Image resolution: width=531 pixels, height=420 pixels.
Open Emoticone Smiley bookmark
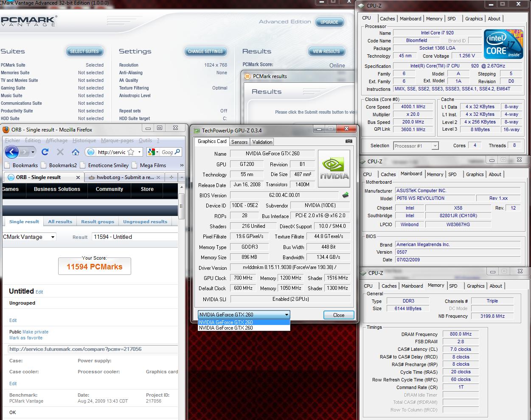tap(104, 165)
